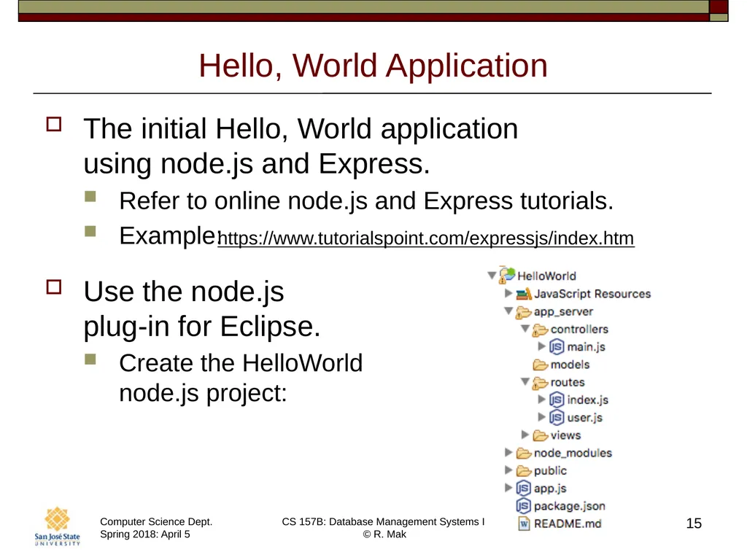Click the node_modules folder icon
747x560 pixels.
click(524, 453)
